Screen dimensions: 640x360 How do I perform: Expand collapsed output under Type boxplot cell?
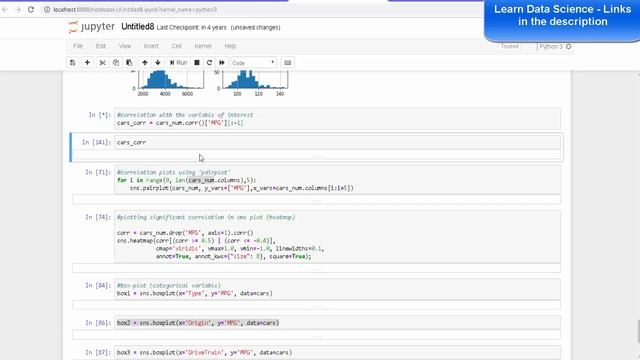(316, 305)
